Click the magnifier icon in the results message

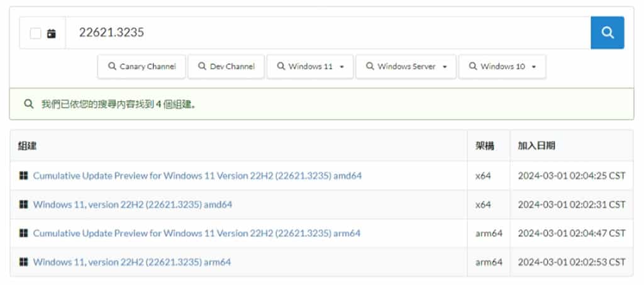pos(28,104)
